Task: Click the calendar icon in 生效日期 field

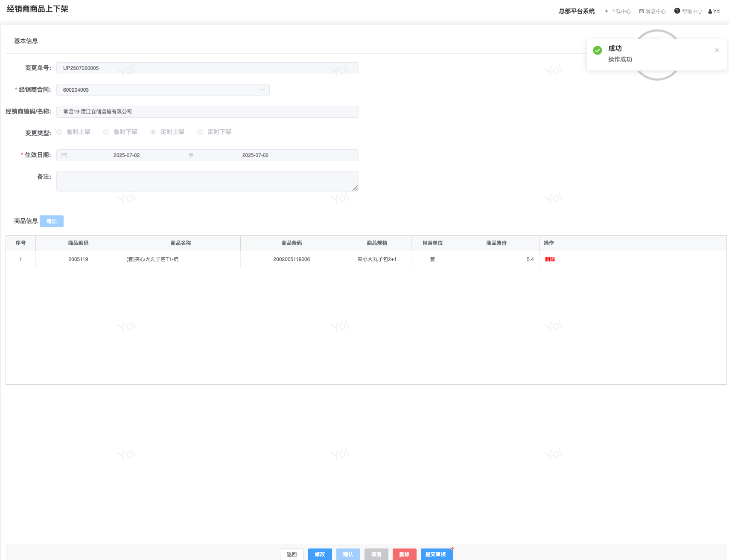Action: click(x=64, y=156)
